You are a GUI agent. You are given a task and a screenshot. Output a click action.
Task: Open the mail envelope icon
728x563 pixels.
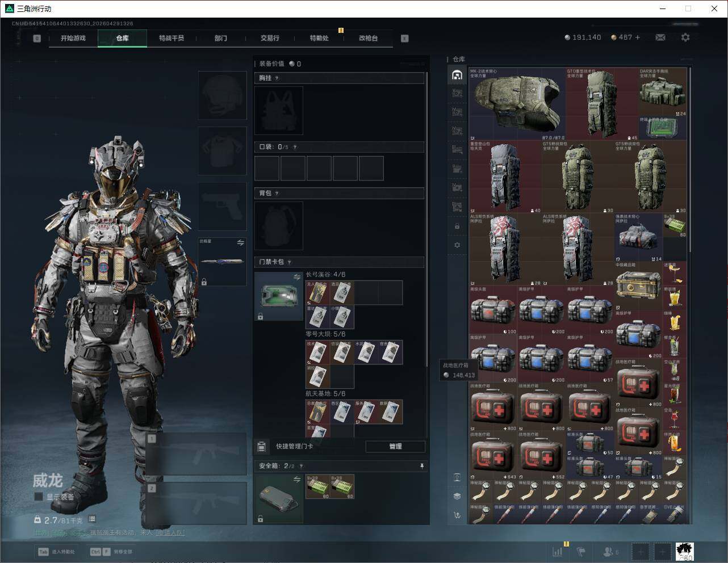(660, 37)
